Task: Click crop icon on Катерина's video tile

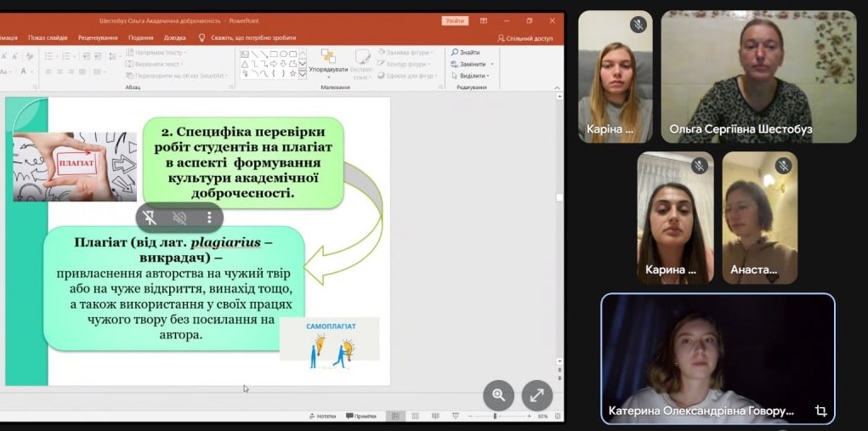Action: tap(820, 411)
